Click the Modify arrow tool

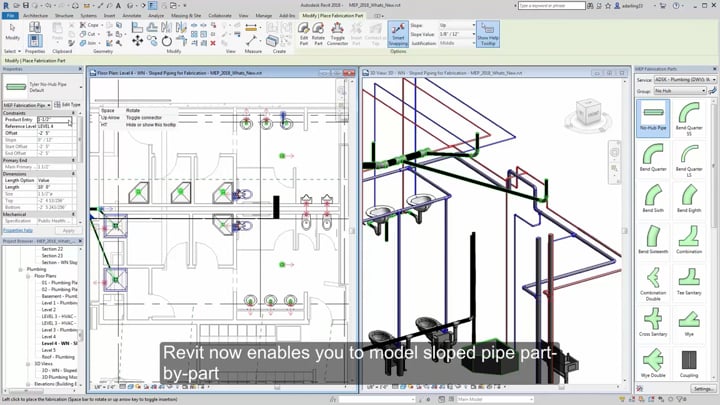(x=12, y=32)
